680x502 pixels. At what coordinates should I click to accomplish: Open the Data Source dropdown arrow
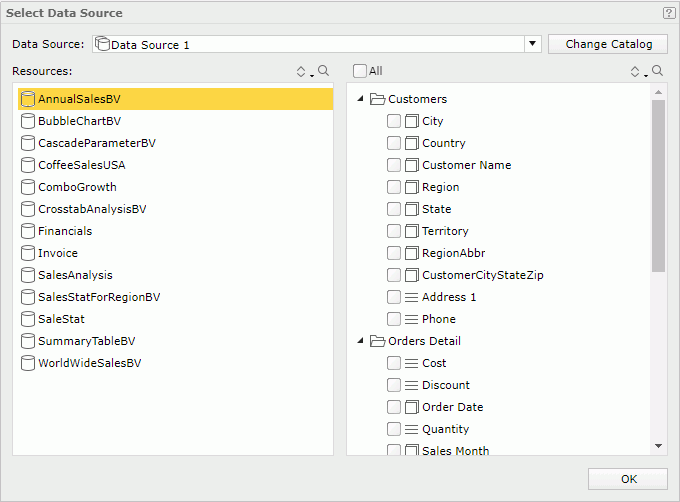tap(533, 44)
